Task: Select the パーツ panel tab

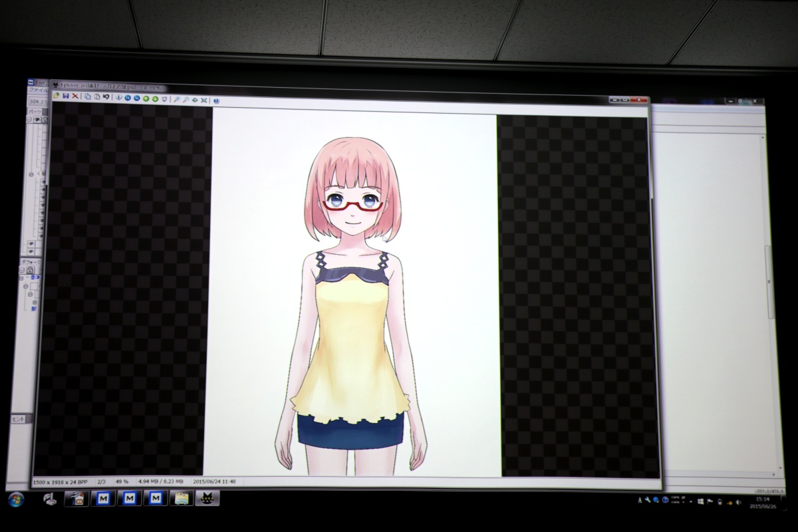Action: tap(35, 112)
